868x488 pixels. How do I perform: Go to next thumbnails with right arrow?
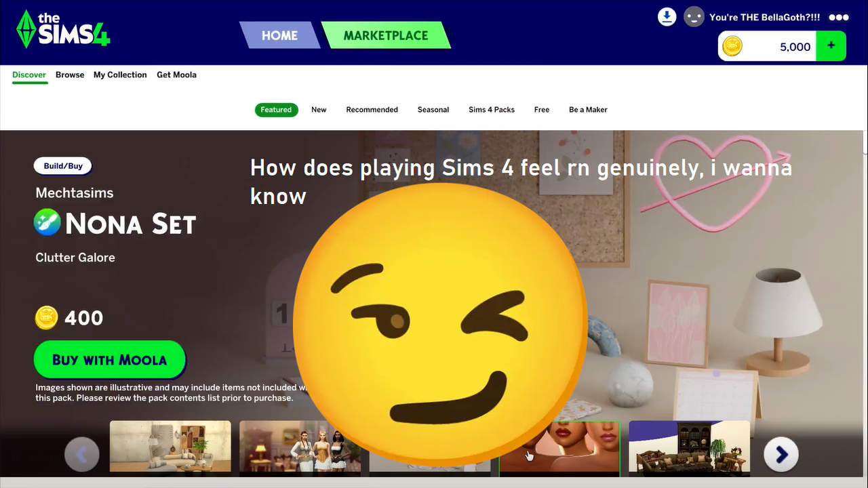(781, 455)
